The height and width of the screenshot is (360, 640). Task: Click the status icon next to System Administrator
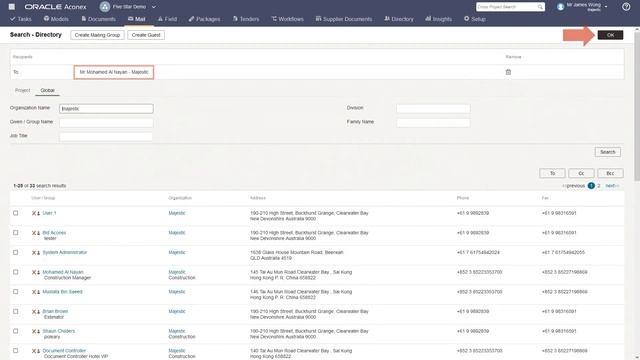point(36,253)
